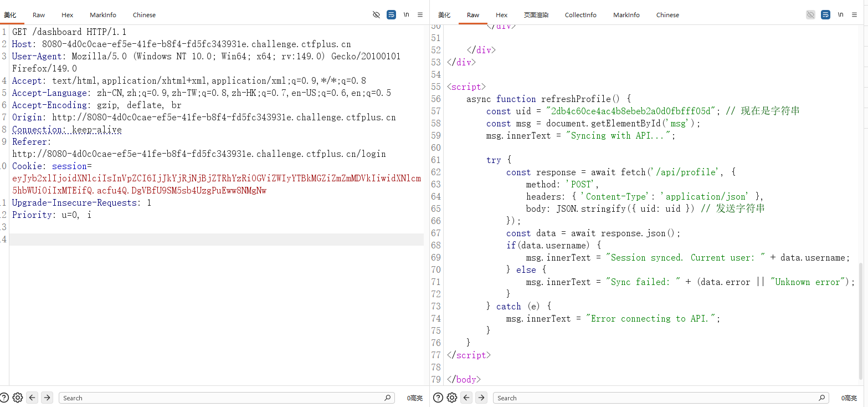Click the Content-Type headers line in script
Screen dimensions: 868x407
pyautogui.click(x=645, y=197)
